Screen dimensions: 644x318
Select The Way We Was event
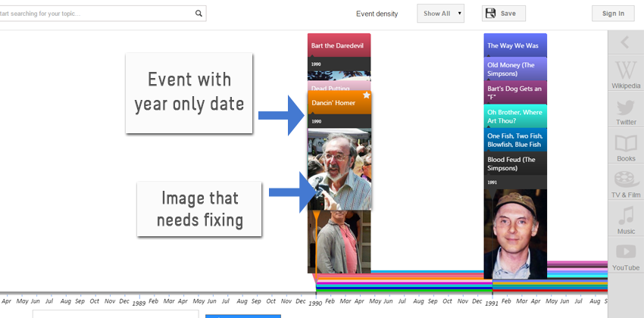(515, 45)
